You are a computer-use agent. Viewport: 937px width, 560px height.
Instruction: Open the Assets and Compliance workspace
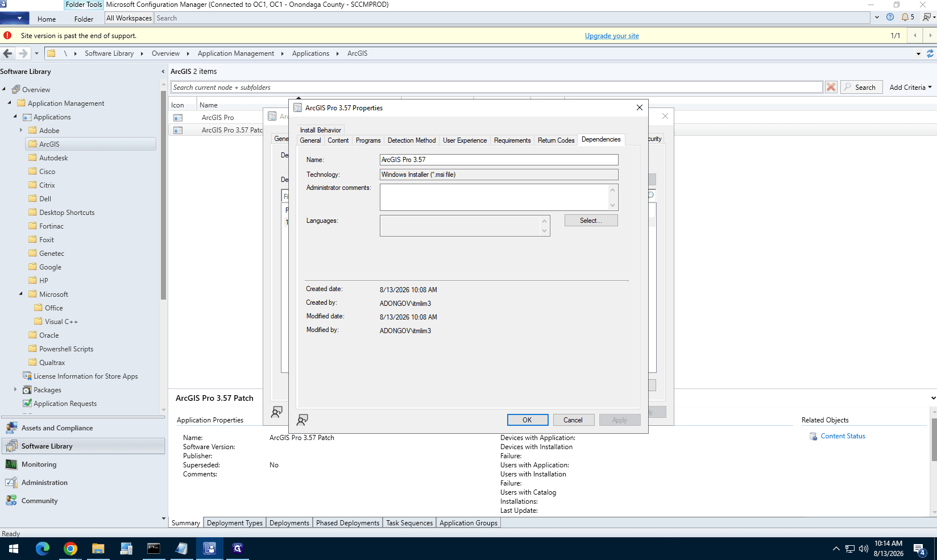pos(57,428)
